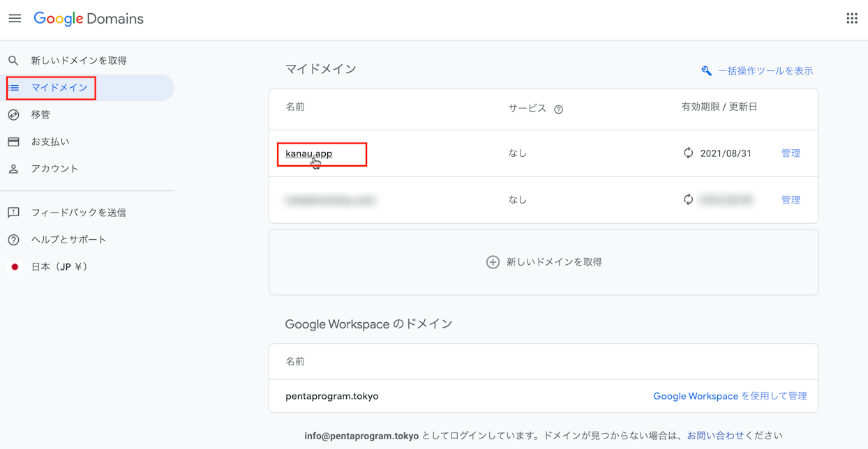The height and width of the screenshot is (449, 868).
Task: Open フィードバックを送信 feedback option
Action: coord(78,213)
